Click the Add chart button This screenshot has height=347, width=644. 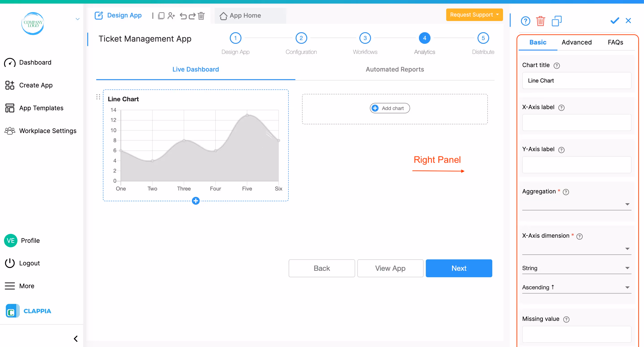click(x=390, y=108)
